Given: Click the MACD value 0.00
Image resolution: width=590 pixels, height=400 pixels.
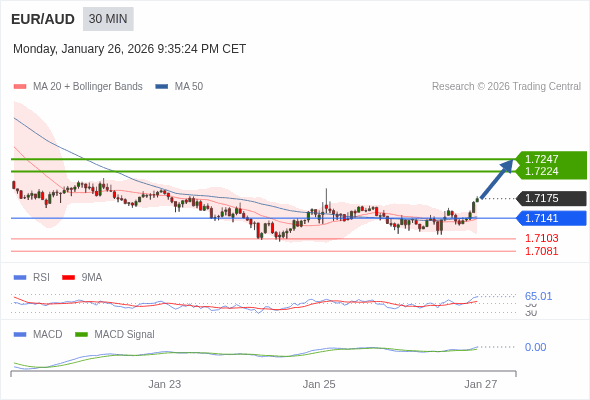Looking at the screenshot, I should pos(535,347).
